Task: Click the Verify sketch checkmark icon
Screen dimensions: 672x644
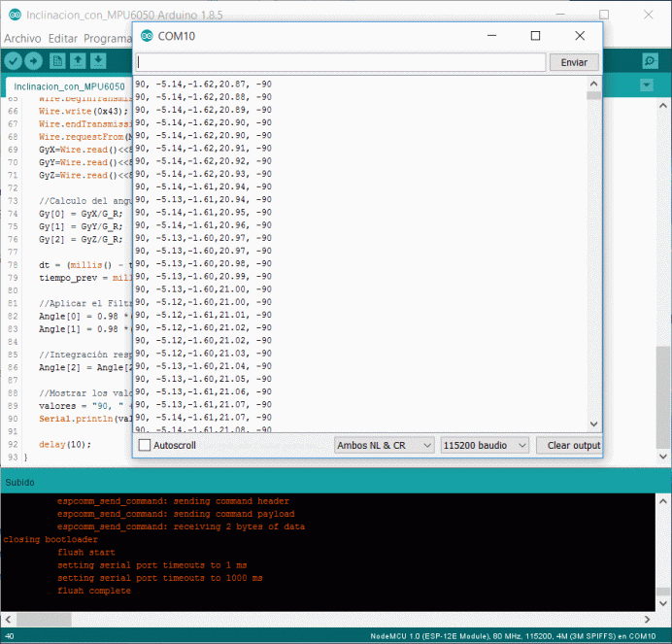Action: 14,61
